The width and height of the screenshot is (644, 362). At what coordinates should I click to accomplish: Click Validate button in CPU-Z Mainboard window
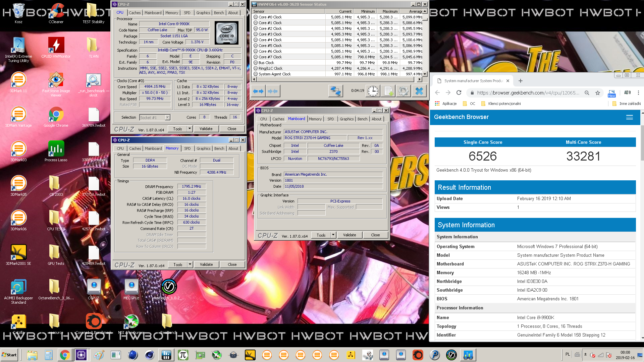tap(350, 235)
